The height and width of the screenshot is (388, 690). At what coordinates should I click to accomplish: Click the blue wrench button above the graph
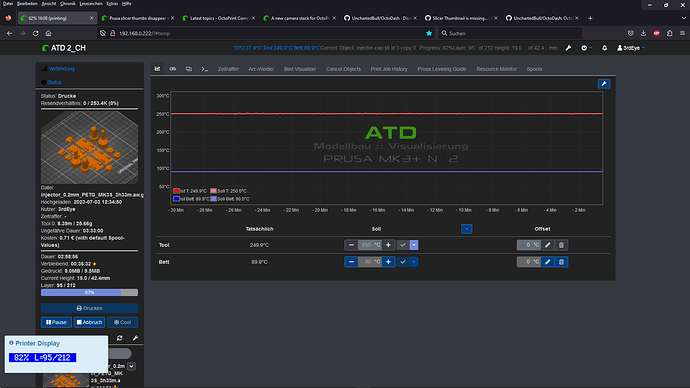(x=604, y=84)
